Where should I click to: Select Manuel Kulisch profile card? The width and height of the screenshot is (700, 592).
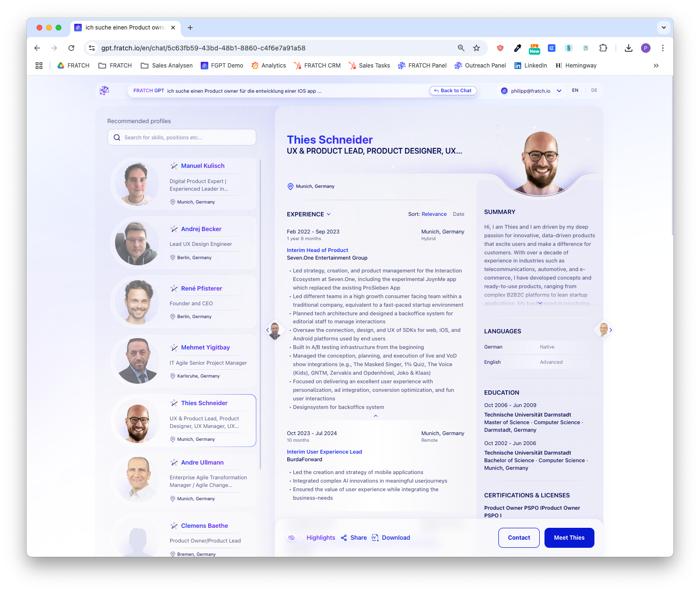183,184
